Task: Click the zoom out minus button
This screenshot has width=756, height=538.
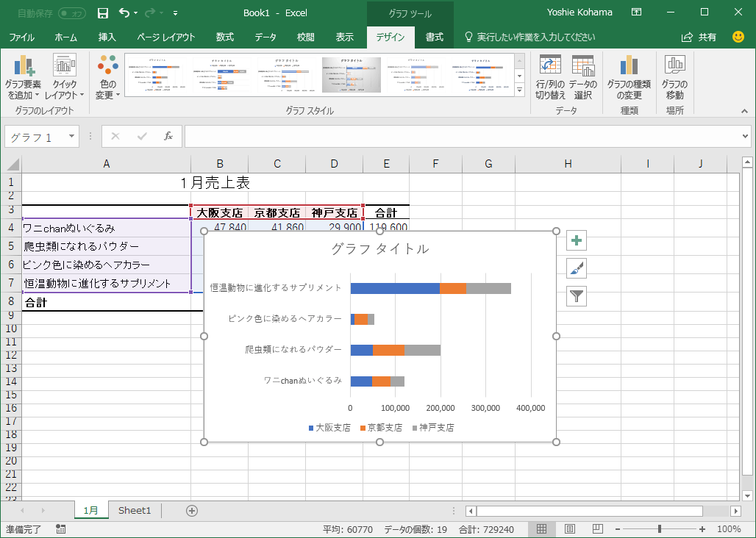Action: click(618, 529)
